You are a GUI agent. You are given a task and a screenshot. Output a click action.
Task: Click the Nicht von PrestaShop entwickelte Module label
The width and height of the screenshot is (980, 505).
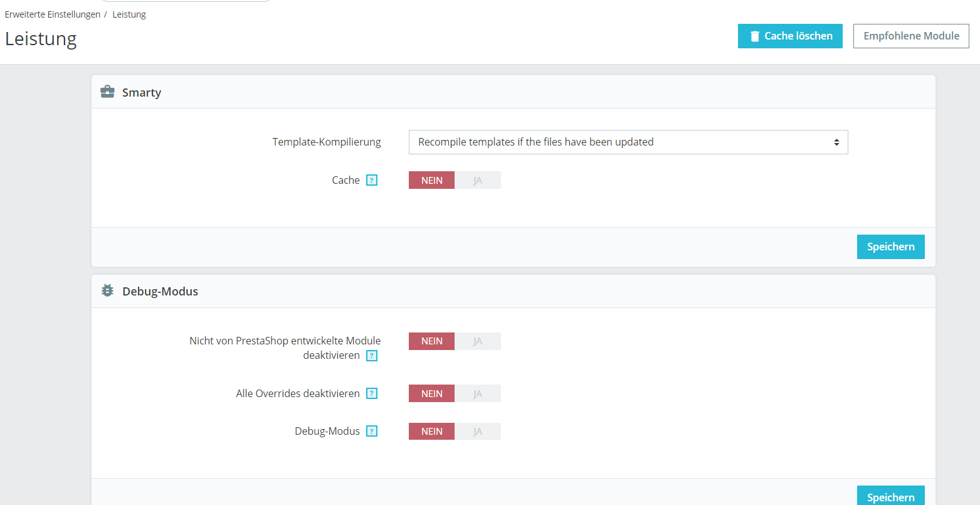285,348
